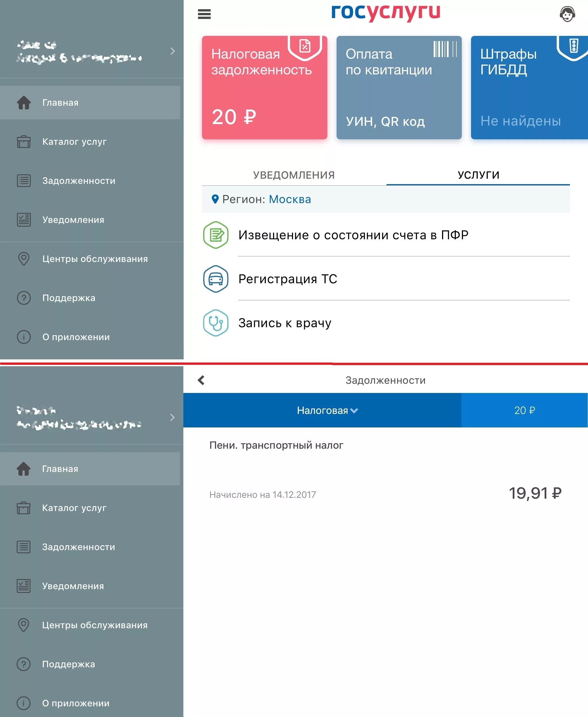
Task: Tap the map pin icon in bottom sidebar
Action: coord(24,625)
